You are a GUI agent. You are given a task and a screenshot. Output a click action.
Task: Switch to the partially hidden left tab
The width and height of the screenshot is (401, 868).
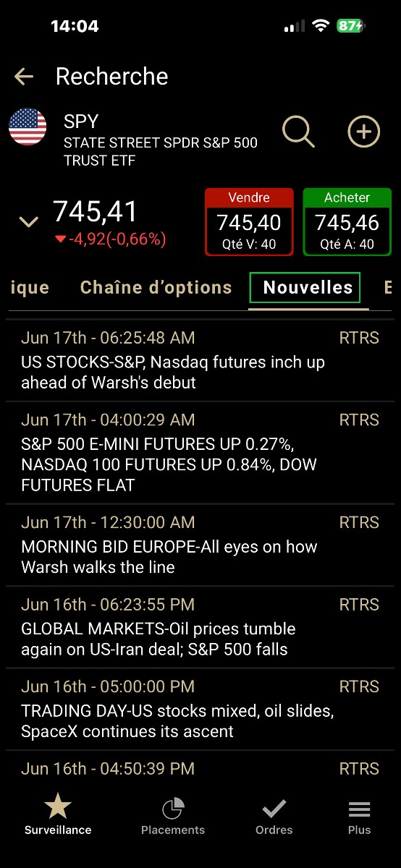29,287
